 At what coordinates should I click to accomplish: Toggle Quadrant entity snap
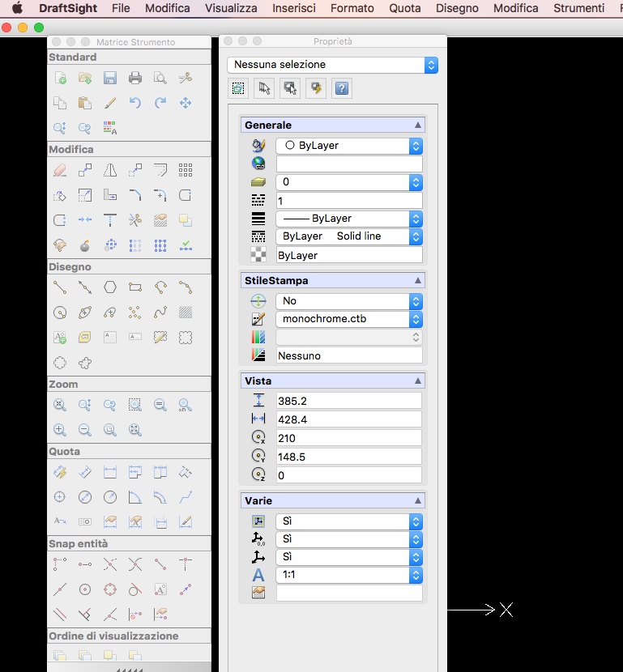[110, 589]
